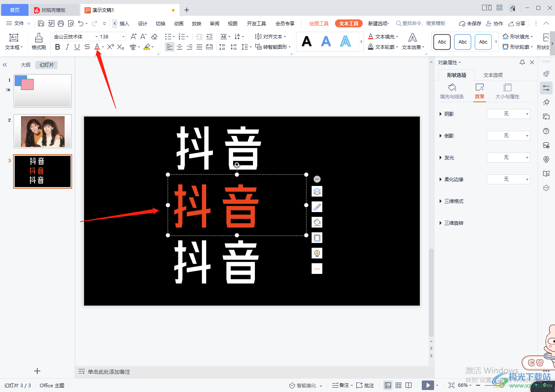The width and height of the screenshot is (555, 392).
Task: Open the Design (设计) ribbon tab
Action: click(x=143, y=23)
